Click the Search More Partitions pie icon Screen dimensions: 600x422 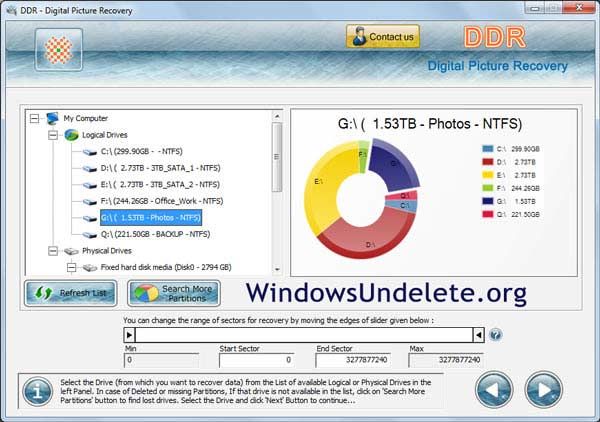click(146, 293)
